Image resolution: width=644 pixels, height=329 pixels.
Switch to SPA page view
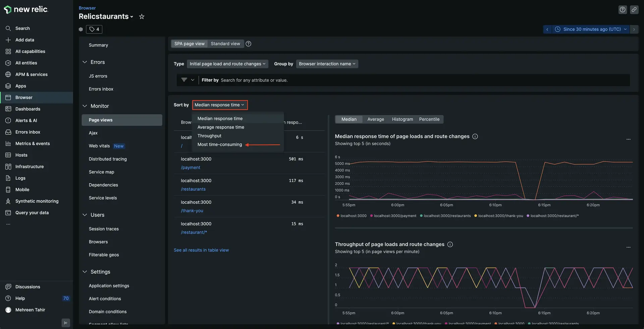[x=189, y=44]
